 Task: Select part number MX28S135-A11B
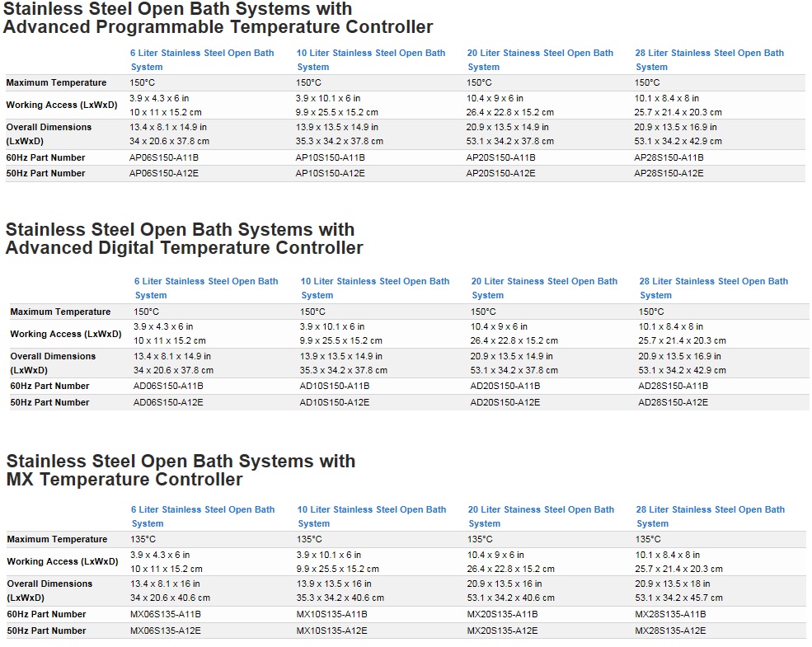pyautogui.click(x=671, y=614)
